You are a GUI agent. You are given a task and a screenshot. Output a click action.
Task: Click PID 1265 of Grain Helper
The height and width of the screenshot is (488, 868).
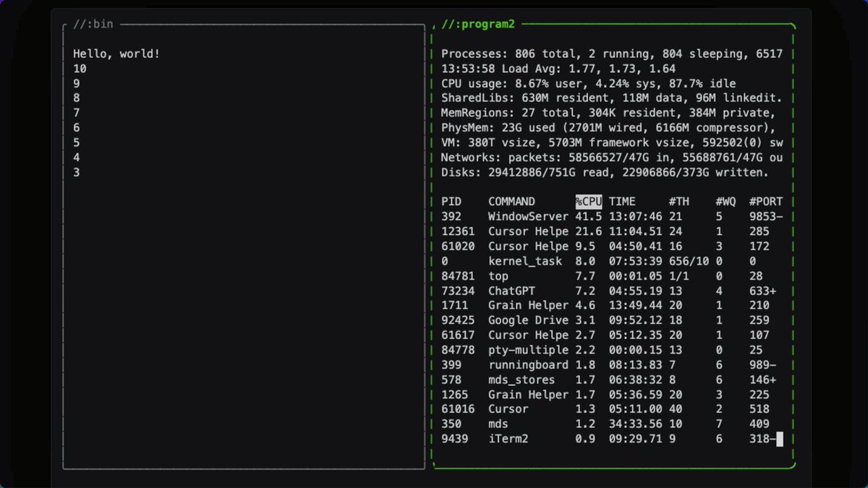454,394
